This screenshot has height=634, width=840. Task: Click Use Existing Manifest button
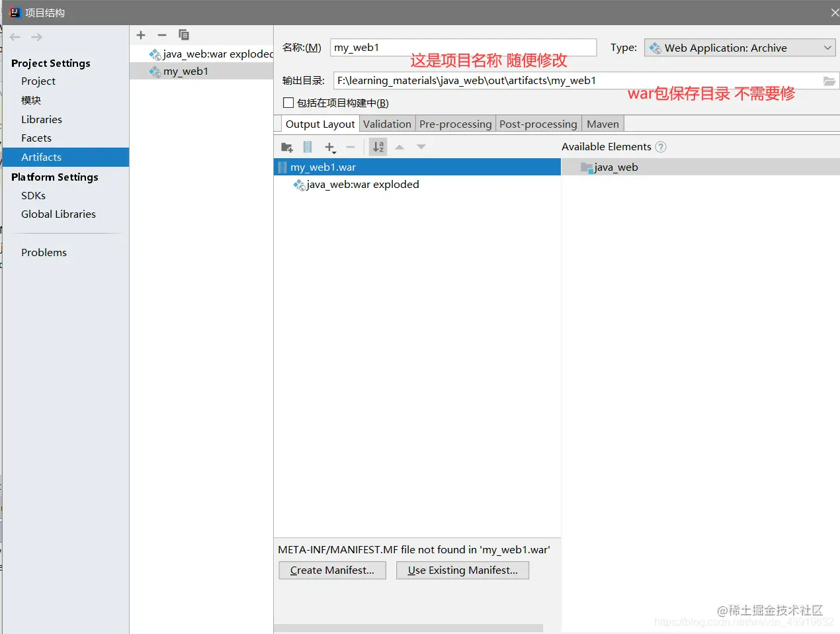click(463, 570)
